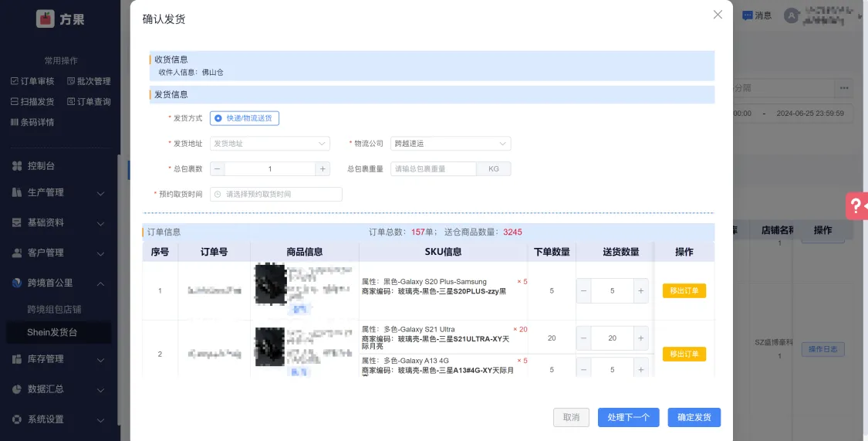868x441 pixels.
Task: Click 送仓商品数量 value 3245
Action: tap(512, 232)
